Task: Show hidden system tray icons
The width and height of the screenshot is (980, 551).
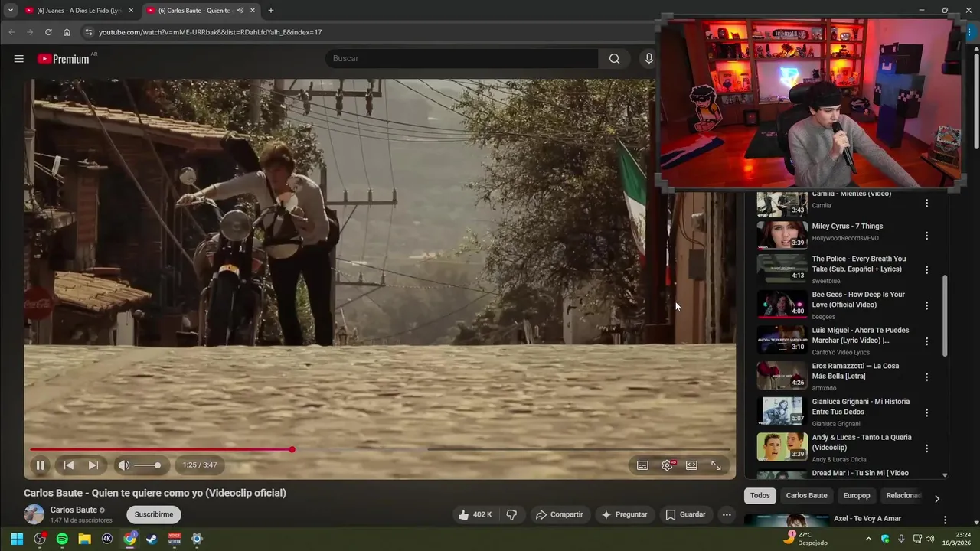Action: point(868,539)
